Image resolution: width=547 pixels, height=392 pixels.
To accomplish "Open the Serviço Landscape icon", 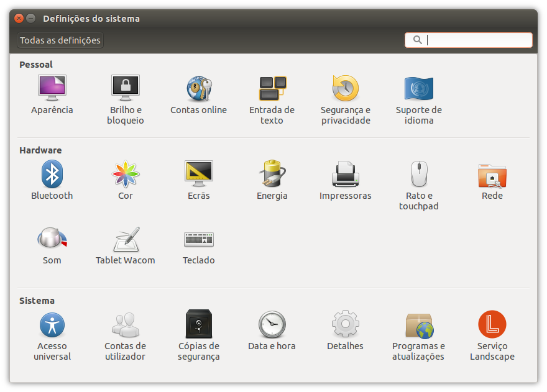I will (492, 324).
